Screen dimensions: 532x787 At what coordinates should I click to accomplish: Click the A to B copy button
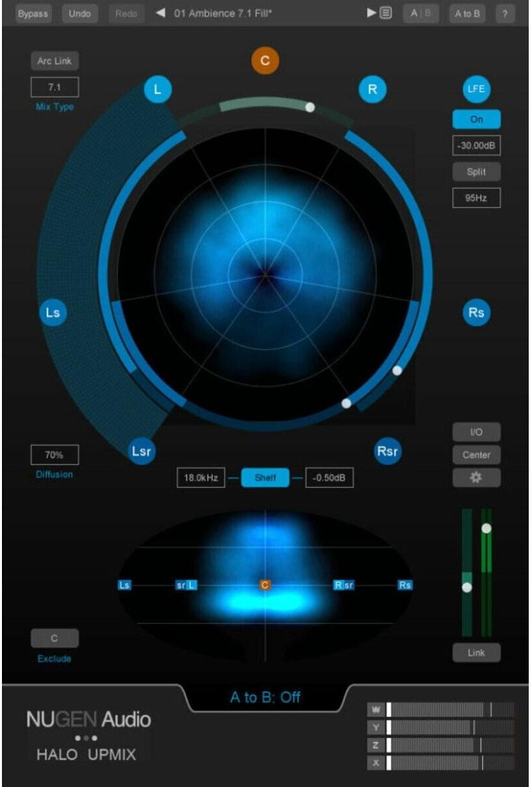(x=467, y=14)
